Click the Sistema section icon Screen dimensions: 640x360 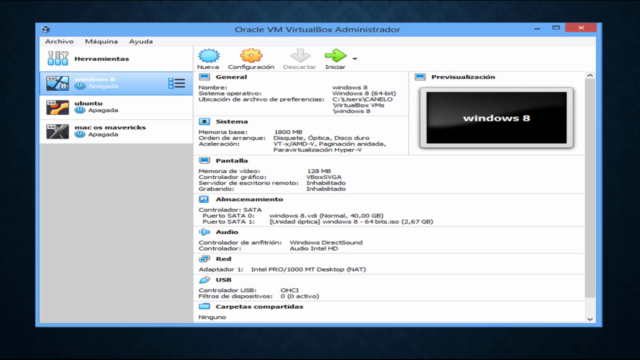[204, 121]
